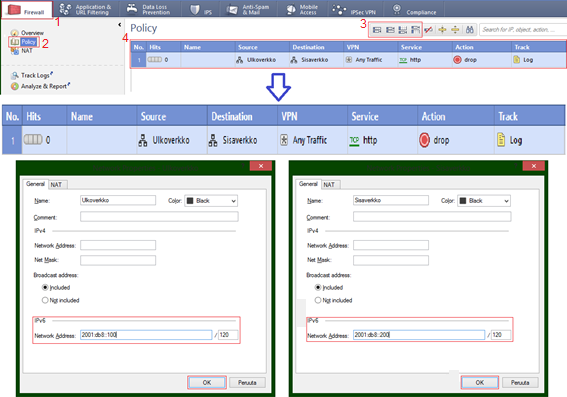Click Any Traffic icon in enlarged table
The height and width of the screenshot is (397, 567).
(x=284, y=140)
